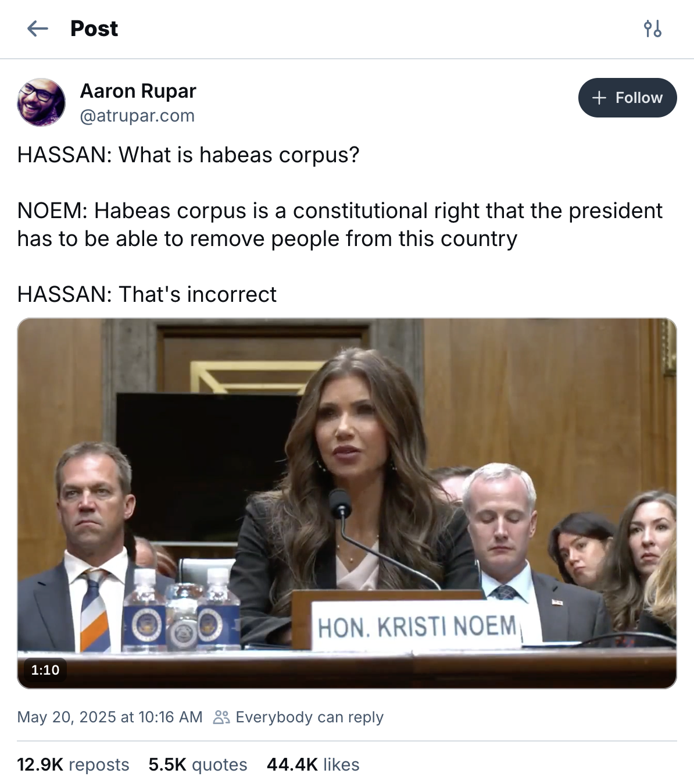View the 12.9K reposts list

(73, 764)
